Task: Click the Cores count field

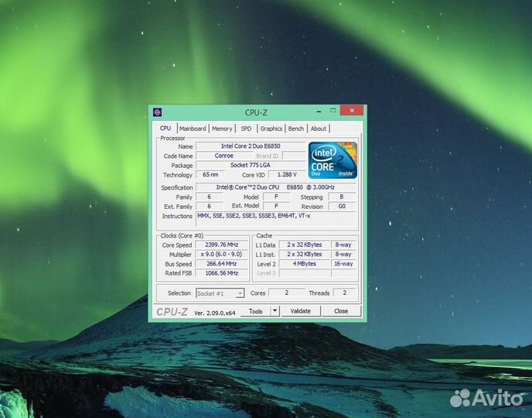Action: pyautogui.click(x=287, y=293)
